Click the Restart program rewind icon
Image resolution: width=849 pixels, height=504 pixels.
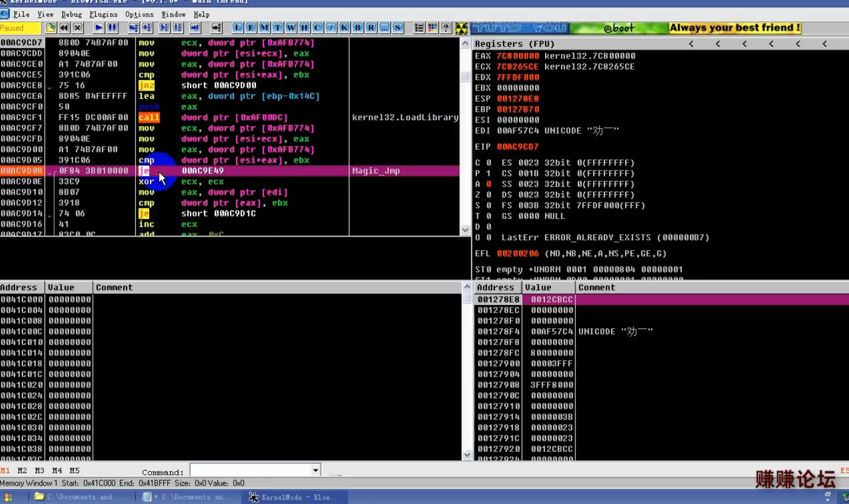[64, 28]
